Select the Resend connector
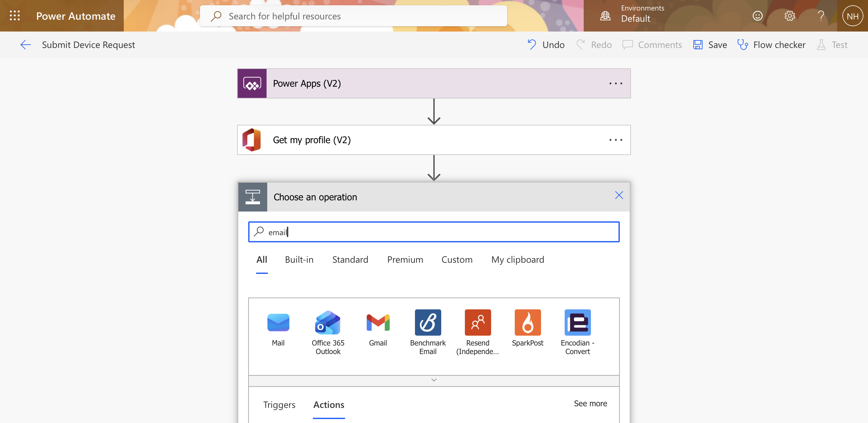Screen dimensions: 868x423 point(477,332)
